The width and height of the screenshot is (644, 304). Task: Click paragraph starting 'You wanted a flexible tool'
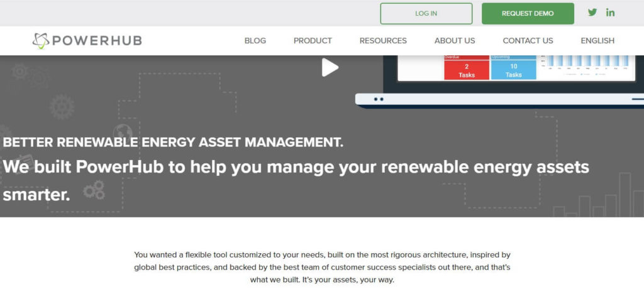(322, 268)
